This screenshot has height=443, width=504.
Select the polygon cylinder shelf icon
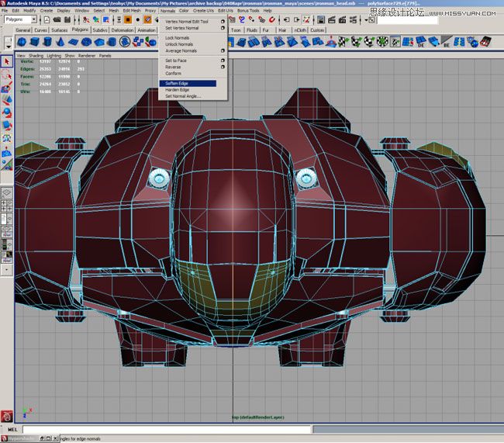(x=48, y=42)
